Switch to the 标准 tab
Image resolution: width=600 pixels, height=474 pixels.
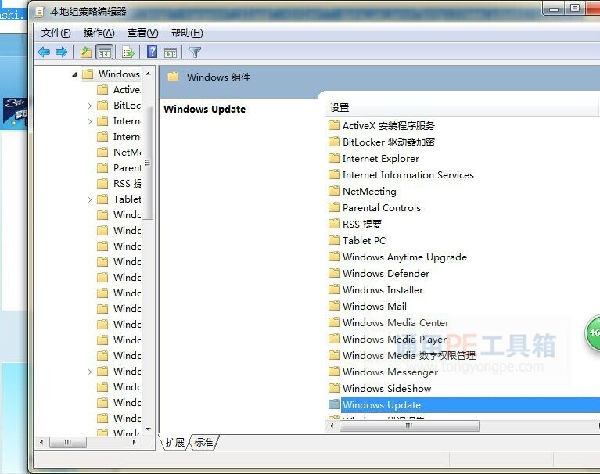(204, 443)
